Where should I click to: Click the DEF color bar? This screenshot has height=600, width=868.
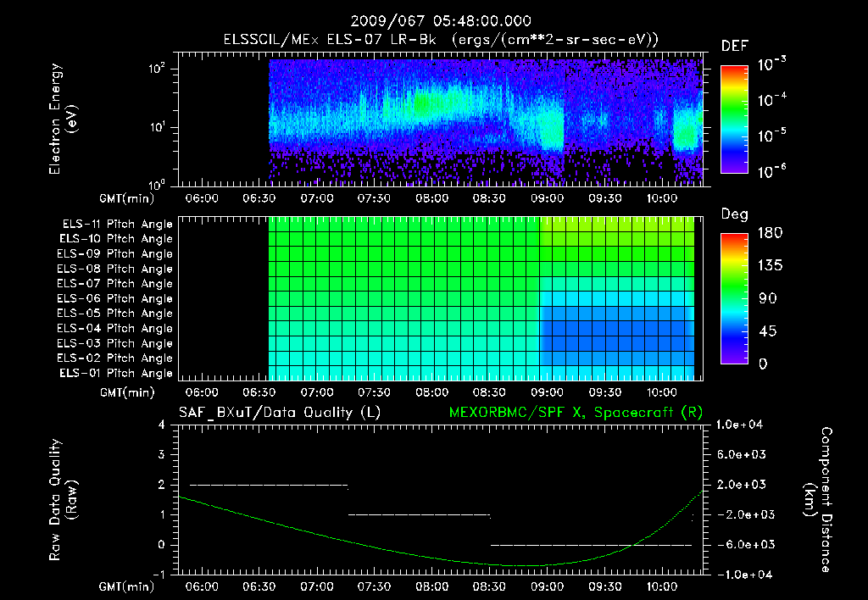[734, 119]
